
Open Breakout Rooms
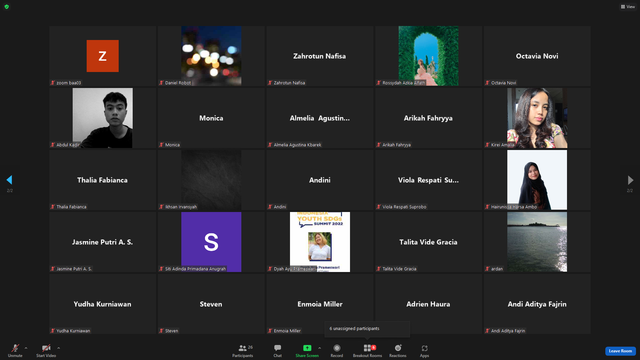367,350
